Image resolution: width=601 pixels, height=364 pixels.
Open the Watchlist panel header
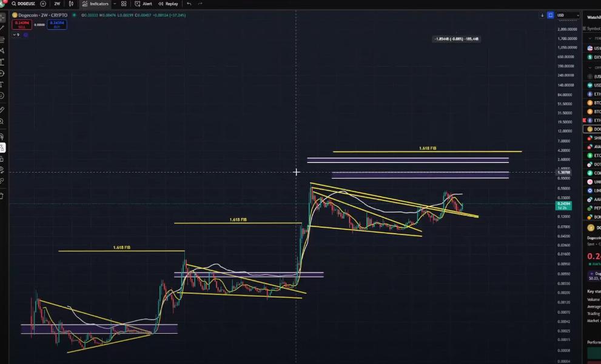pyautogui.click(x=594, y=17)
